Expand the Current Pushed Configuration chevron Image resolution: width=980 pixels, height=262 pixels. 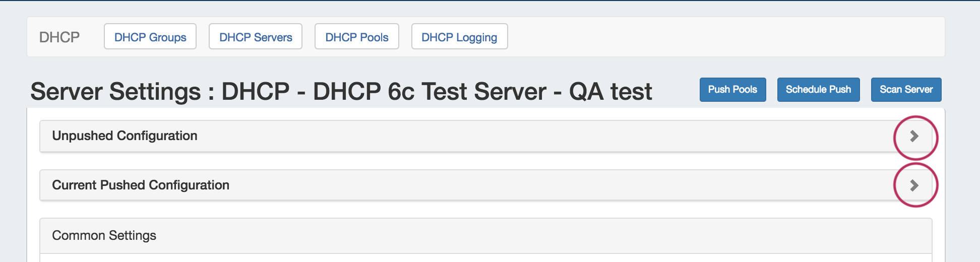point(914,185)
